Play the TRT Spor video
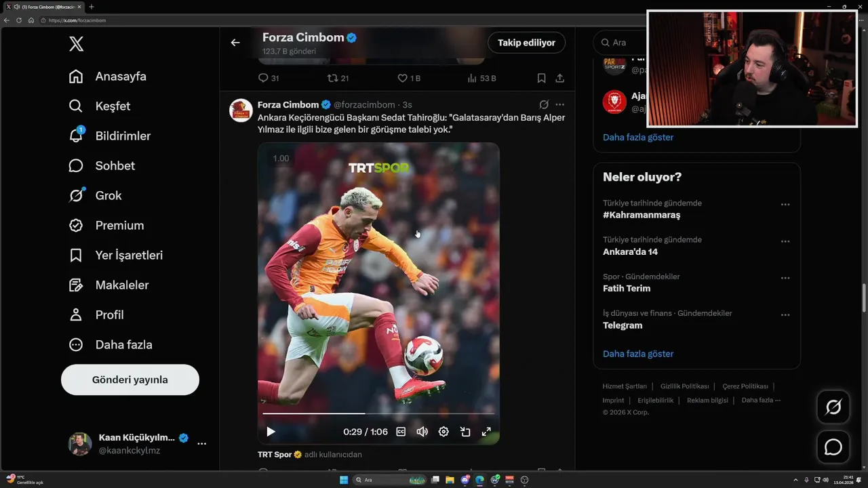The image size is (868, 488). [271, 432]
